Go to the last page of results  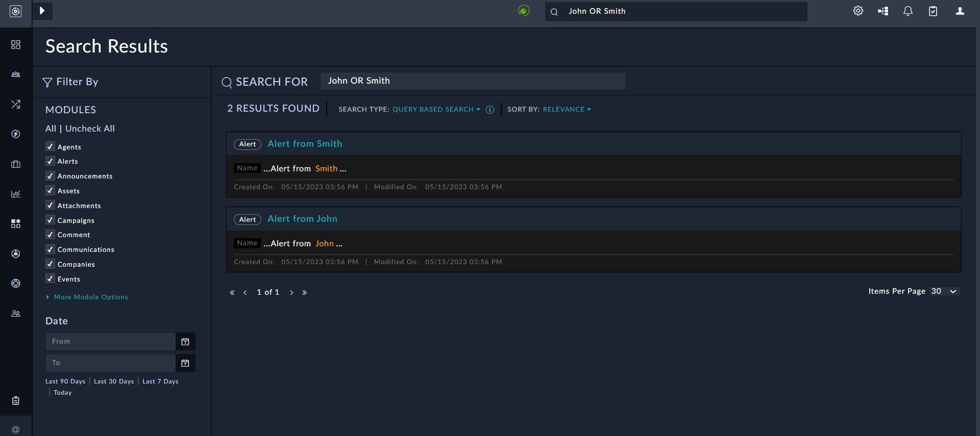pyautogui.click(x=305, y=293)
